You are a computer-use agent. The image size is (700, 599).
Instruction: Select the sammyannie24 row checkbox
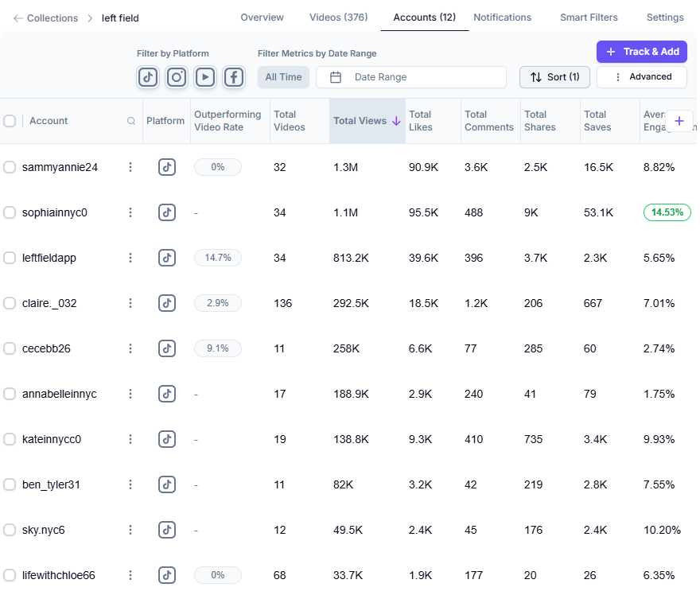pos(10,167)
